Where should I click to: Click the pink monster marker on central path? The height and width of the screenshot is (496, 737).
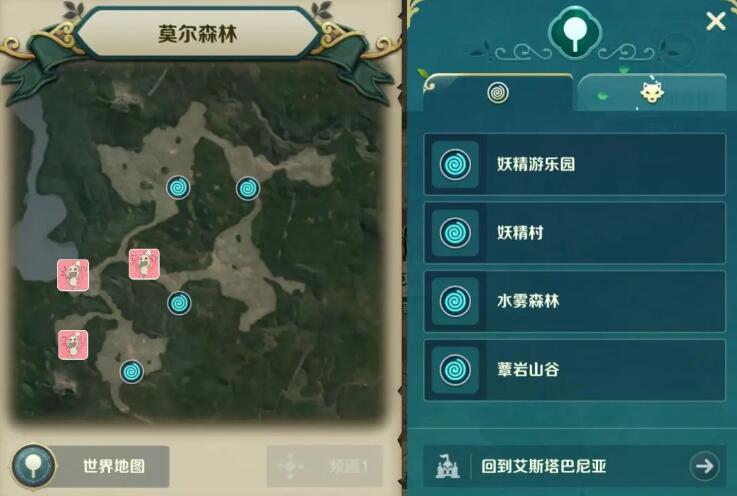coord(144,265)
